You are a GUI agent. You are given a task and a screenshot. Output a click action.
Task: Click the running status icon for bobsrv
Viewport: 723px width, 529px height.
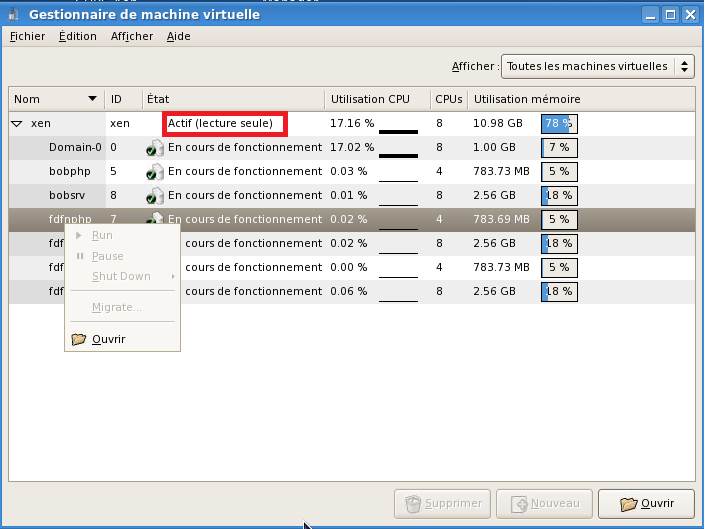pyautogui.click(x=155, y=195)
